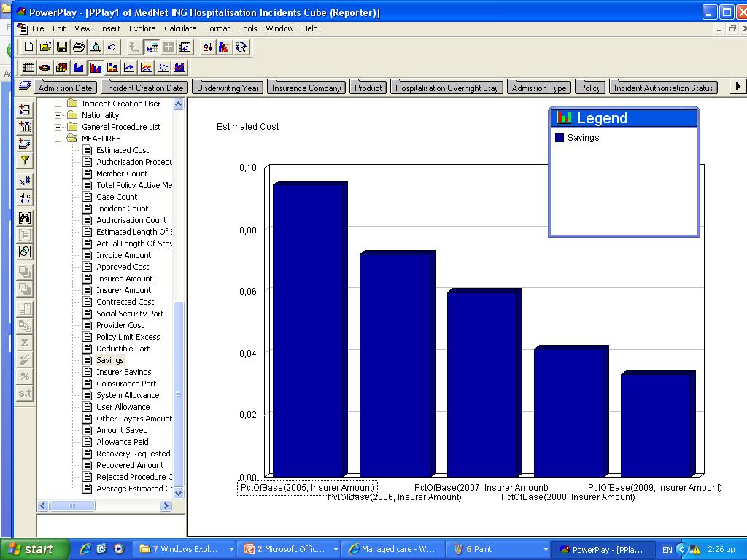Select the scatter chart display icon

(x=163, y=68)
